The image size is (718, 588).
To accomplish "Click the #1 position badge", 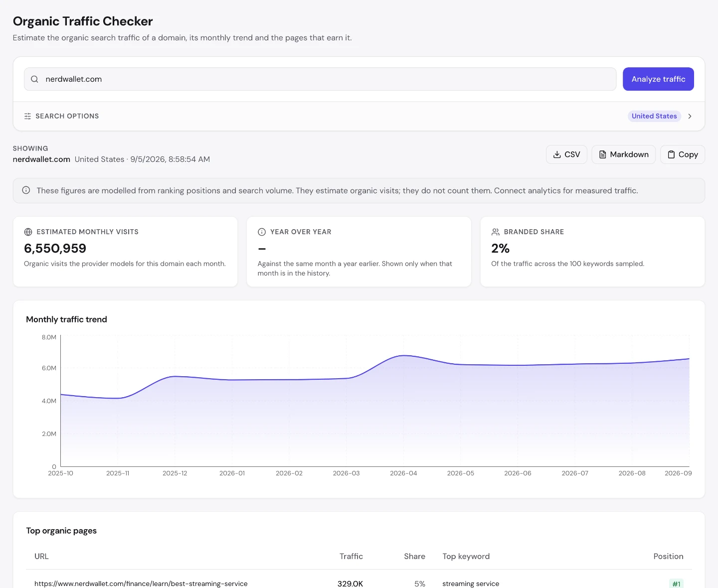I will (x=676, y=584).
